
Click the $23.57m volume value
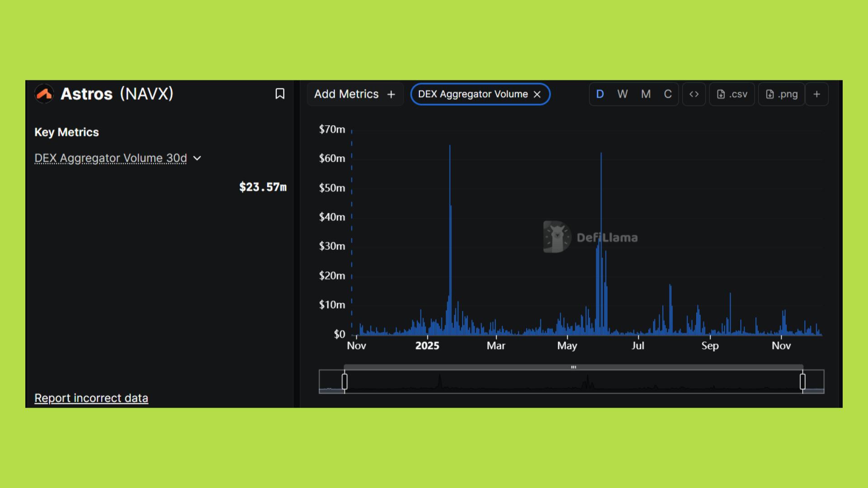[263, 187]
